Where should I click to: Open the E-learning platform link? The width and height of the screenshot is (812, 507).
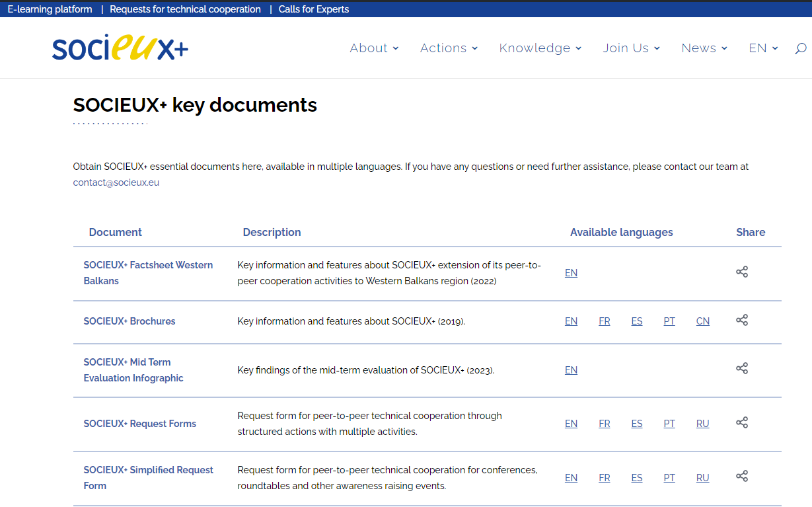click(x=50, y=9)
